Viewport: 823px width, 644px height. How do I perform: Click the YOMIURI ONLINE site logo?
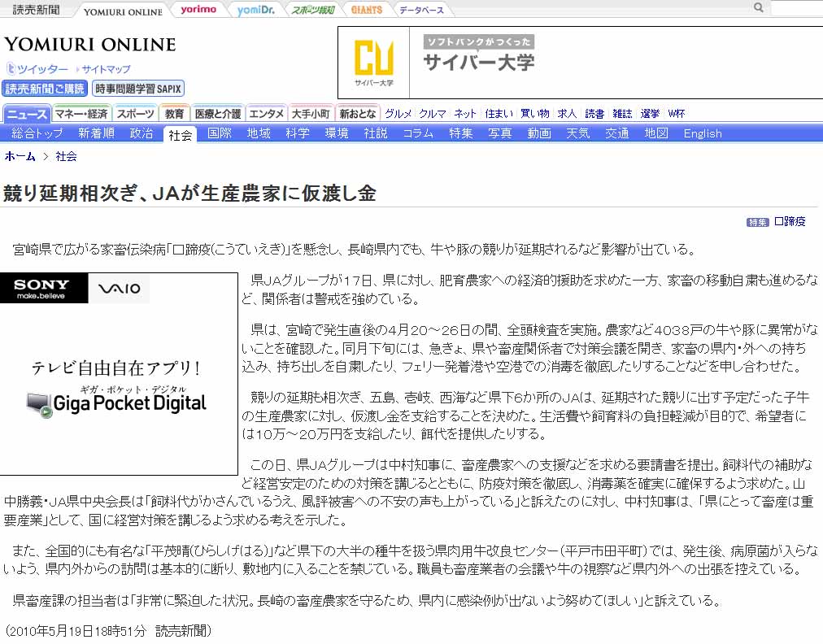[89, 44]
